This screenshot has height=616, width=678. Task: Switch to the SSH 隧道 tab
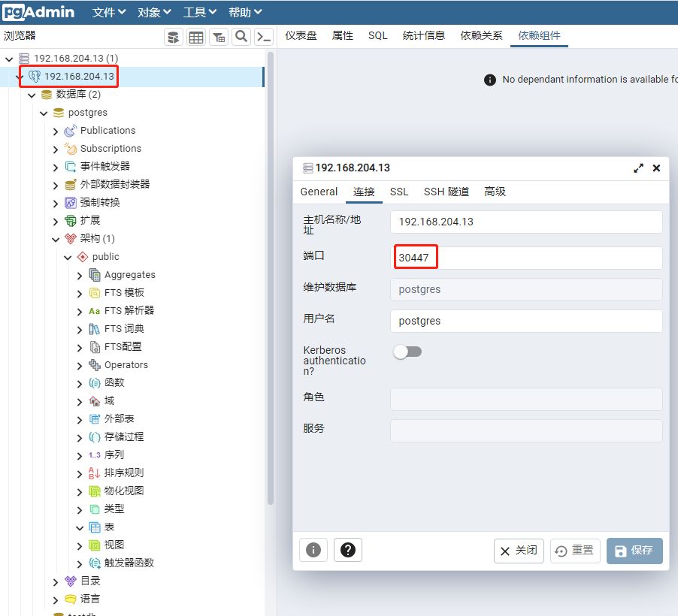(446, 192)
